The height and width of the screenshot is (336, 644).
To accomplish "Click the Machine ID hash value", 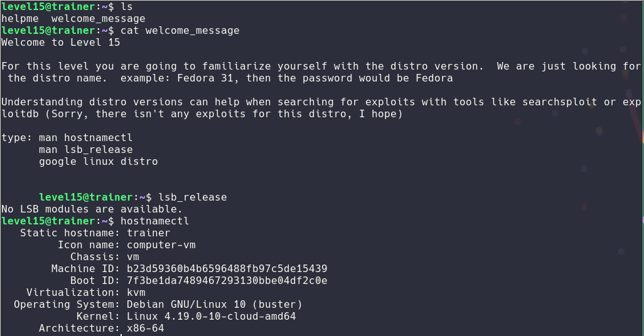I will (227, 268).
